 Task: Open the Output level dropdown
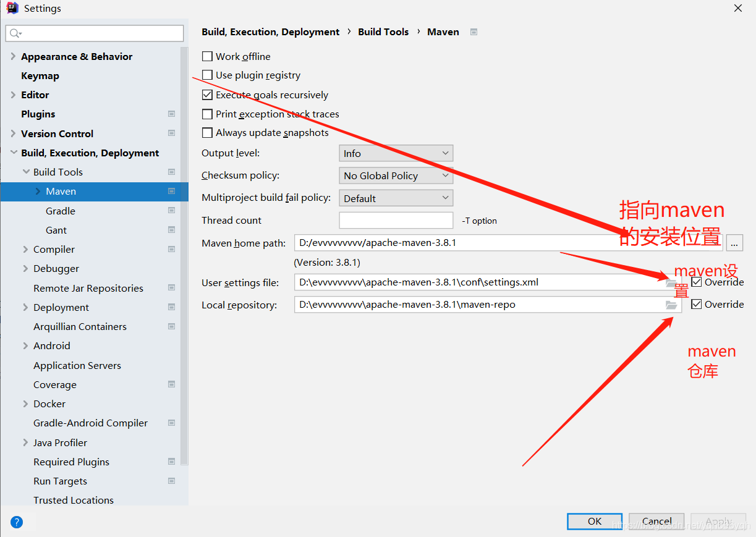396,153
